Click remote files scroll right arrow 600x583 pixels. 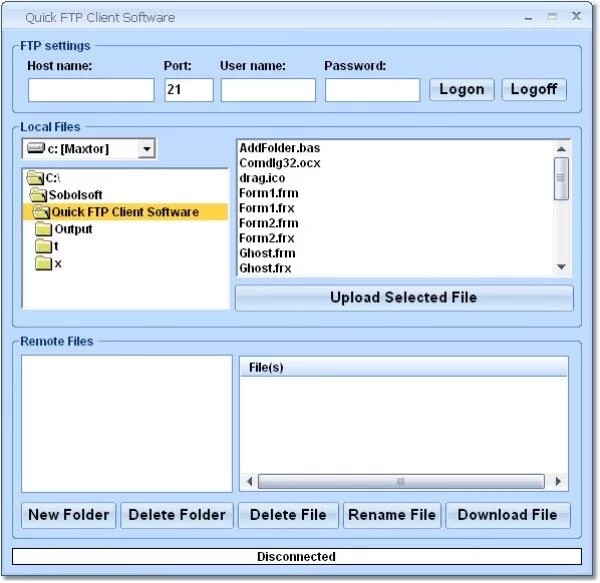coord(558,481)
